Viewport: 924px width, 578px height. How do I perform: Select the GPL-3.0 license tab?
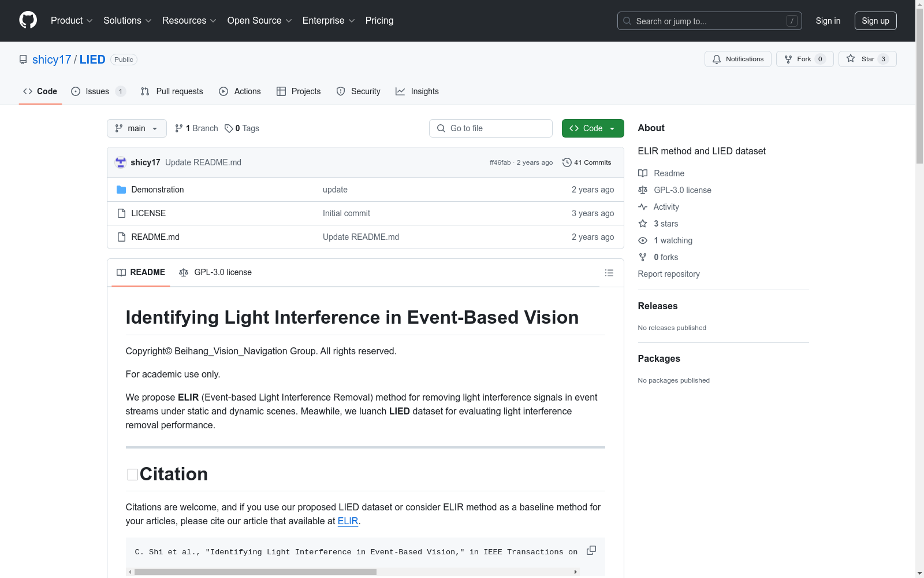(215, 272)
